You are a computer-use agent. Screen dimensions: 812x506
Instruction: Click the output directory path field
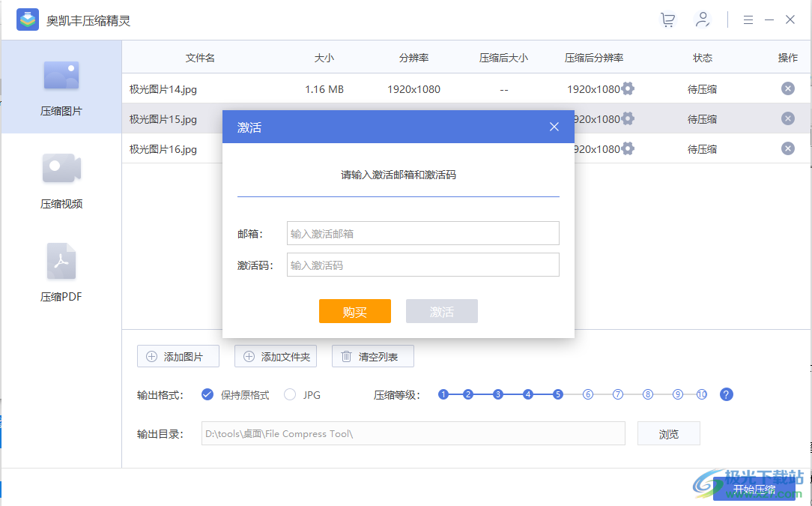coord(413,433)
